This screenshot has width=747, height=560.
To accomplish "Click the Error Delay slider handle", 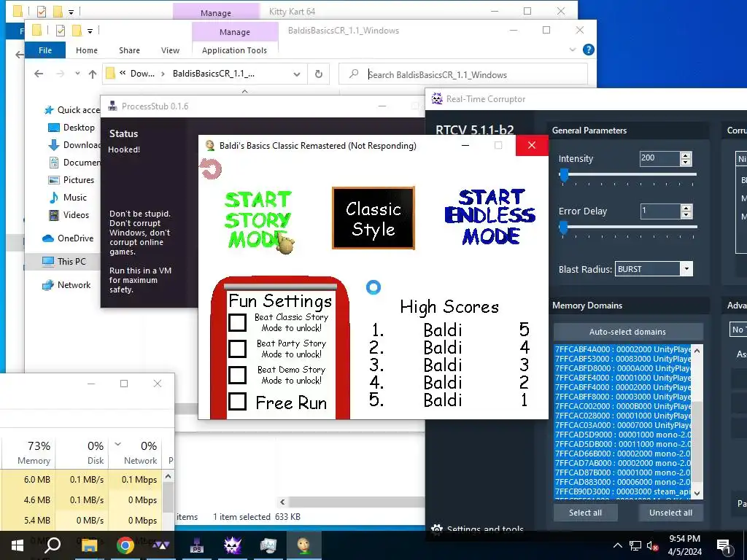I will click(x=564, y=227).
